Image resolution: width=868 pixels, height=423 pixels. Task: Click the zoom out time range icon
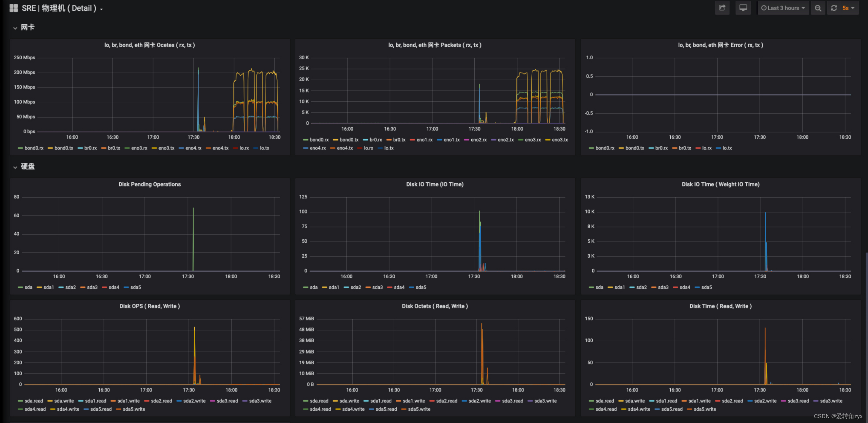pos(818,8)
